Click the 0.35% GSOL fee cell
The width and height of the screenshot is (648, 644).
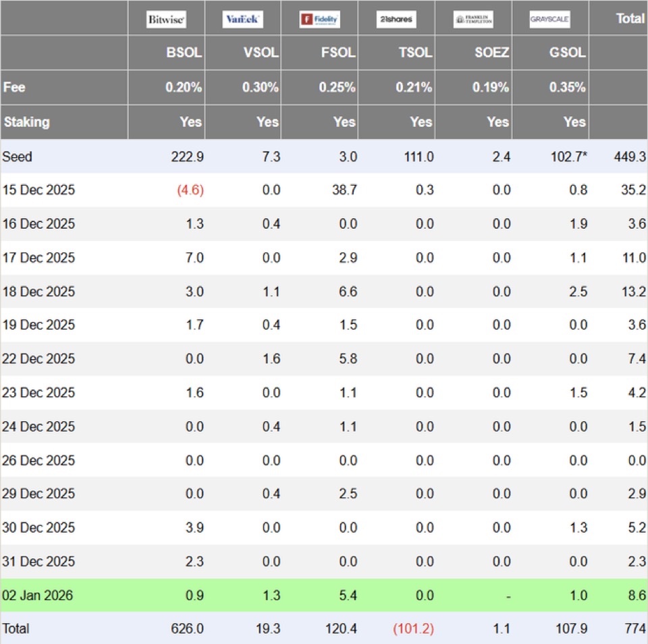(x=568, y=87)
